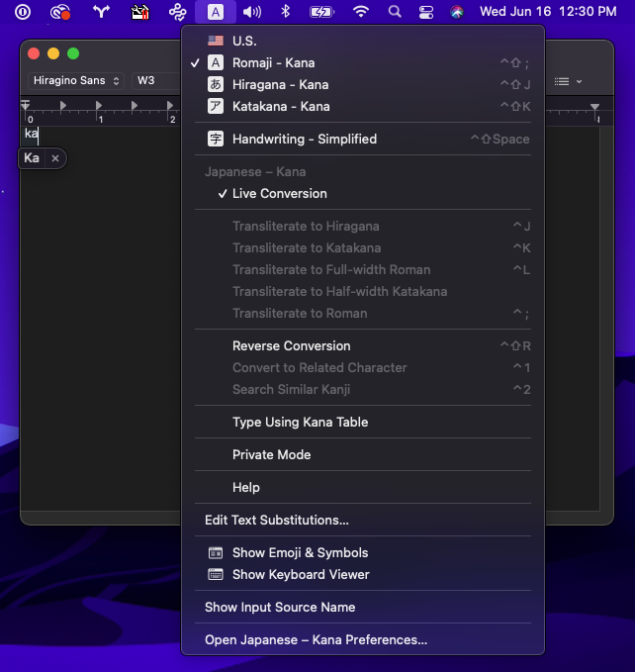Switch to Hiragana - Kana input
Image resolution: width=635 pixels, height=672 pixels.
click(x=363, y=84)
